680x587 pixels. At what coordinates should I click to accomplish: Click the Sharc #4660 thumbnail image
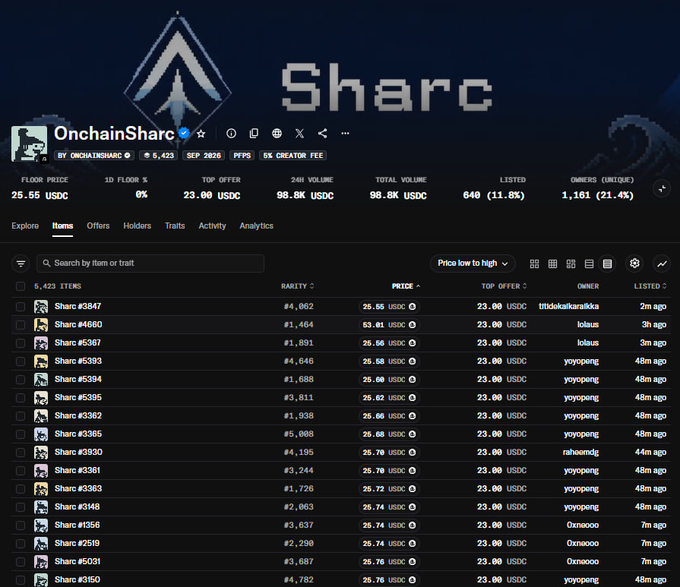41,325
